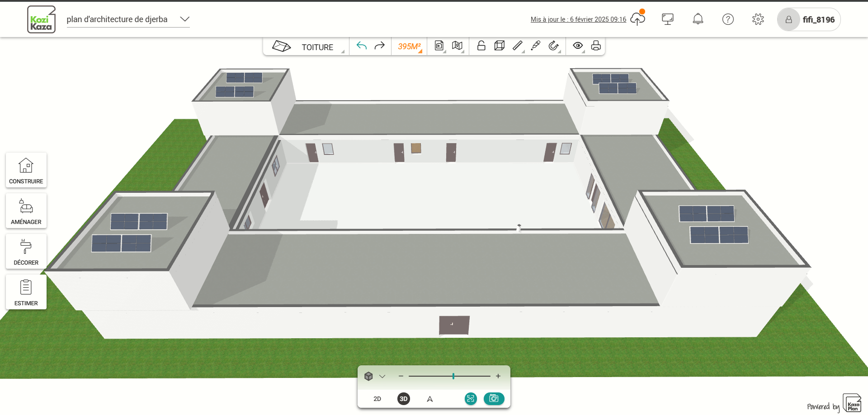Viewport: 868px width, 415px height.
Task: Click the 395M² surface area indicator
Action: click(x=409, y=47)
